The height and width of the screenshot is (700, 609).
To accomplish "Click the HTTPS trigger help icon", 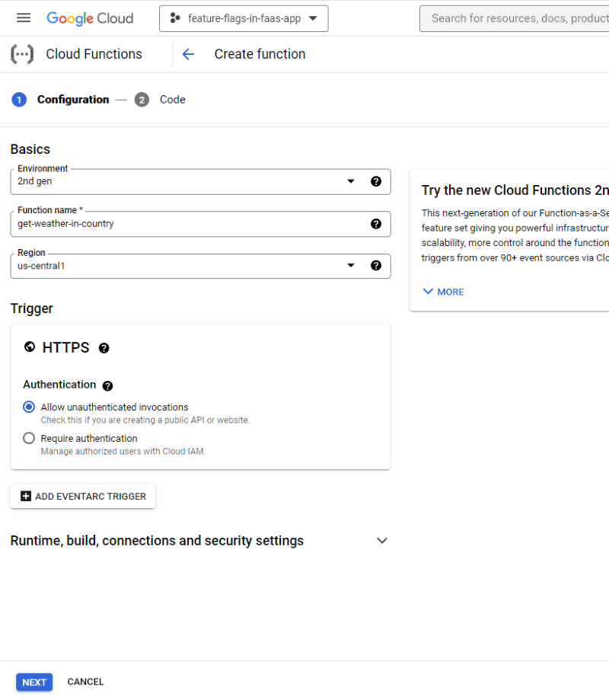I will pos(104,348).
